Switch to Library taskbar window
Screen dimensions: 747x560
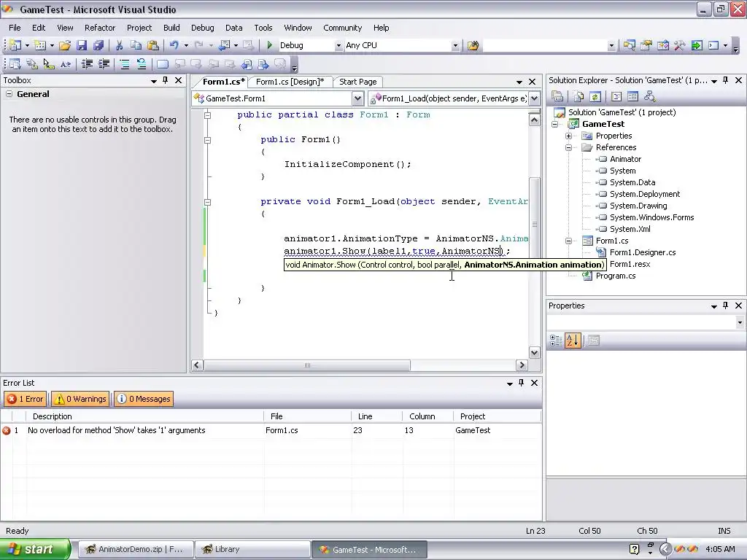pos(252,549)
